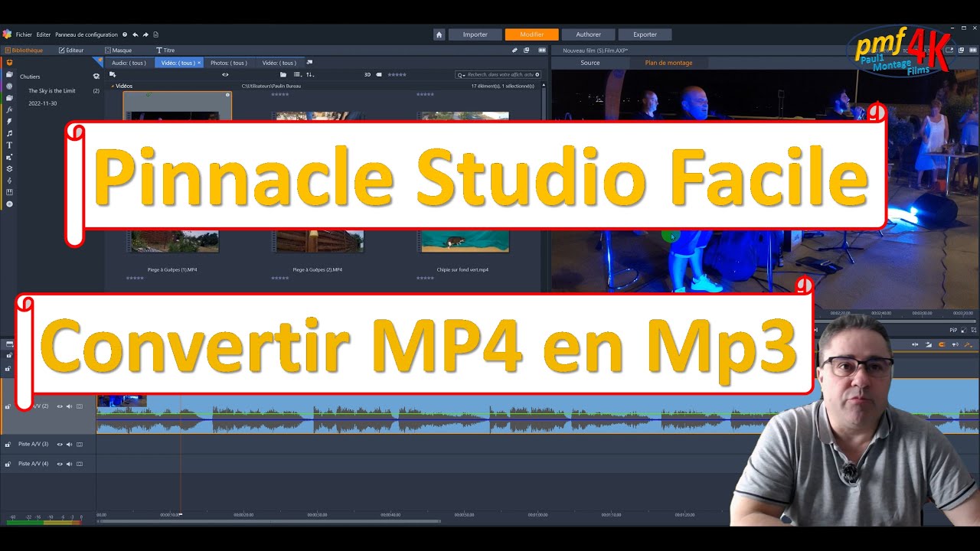This screenshot has width=980, height=551.
Task: Clear the library search with X
Action: click(537, 75)
